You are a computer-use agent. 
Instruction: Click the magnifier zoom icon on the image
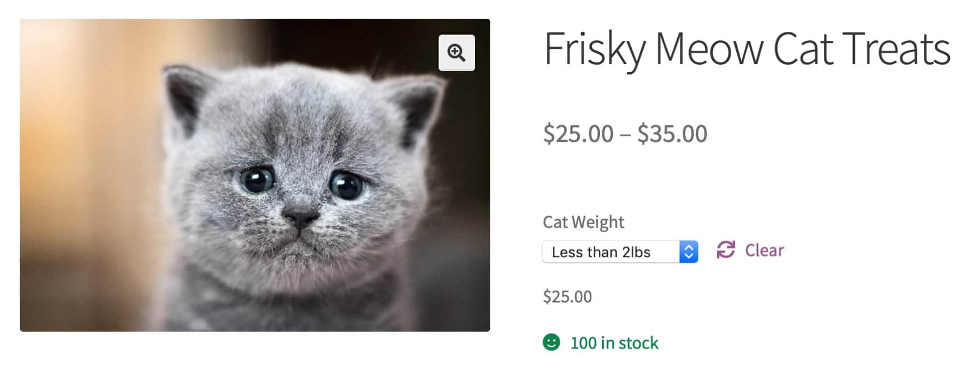456,53
